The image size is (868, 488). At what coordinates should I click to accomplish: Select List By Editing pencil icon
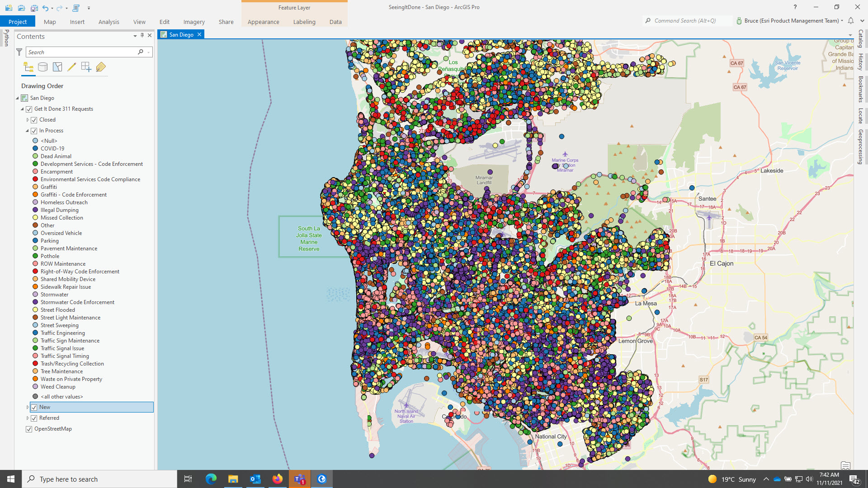click(x=72, y=67)
